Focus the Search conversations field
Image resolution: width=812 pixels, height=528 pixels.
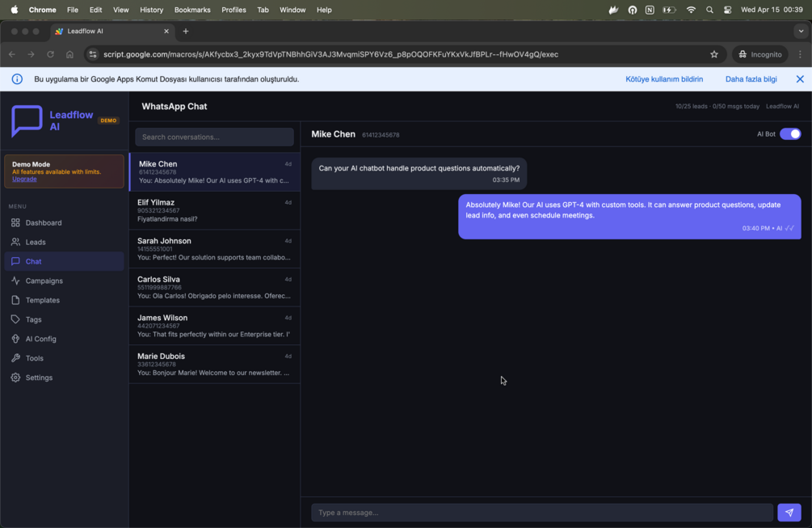tap(214, 137)
